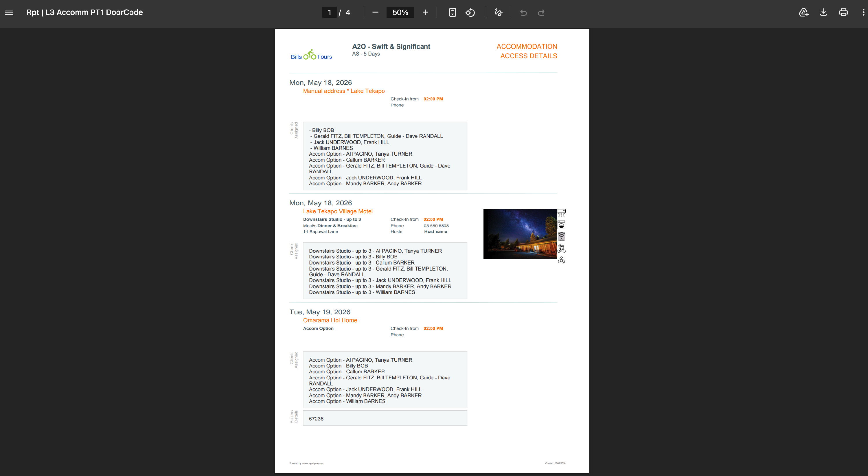
Task: Print the accommodation report
Action: pyautogui.click(x=843, y=12)
